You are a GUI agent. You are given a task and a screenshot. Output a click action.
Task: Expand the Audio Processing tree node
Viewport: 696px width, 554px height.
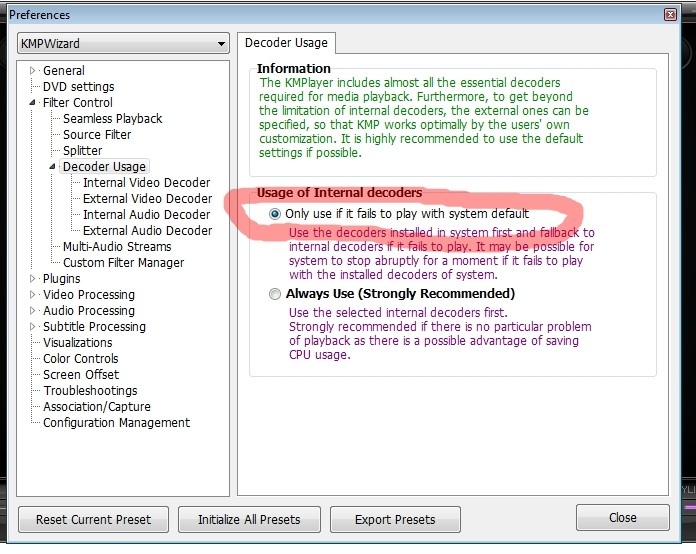(32, 310)
